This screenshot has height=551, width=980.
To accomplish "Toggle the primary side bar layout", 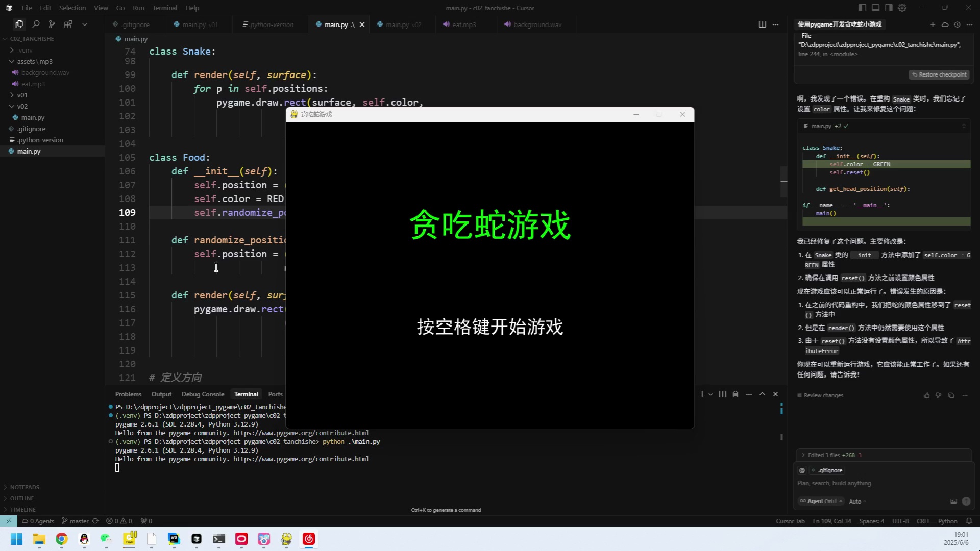I will click(x=862, y=8).
